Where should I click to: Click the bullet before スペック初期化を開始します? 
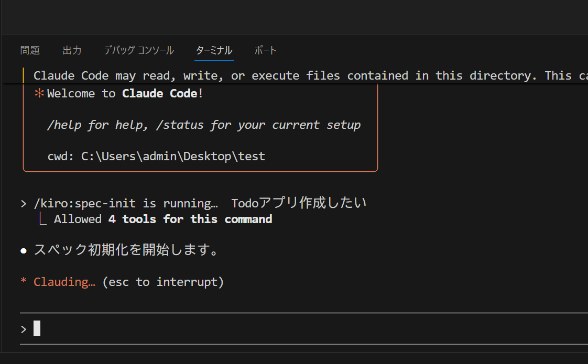coord(24,250)
